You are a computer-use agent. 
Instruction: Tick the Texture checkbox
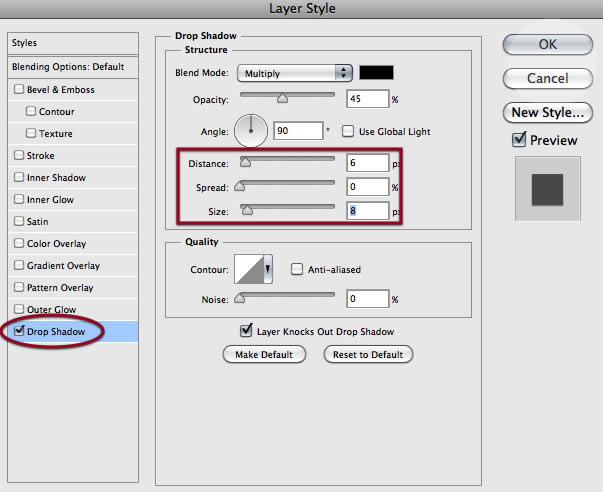tap(30, 133)
